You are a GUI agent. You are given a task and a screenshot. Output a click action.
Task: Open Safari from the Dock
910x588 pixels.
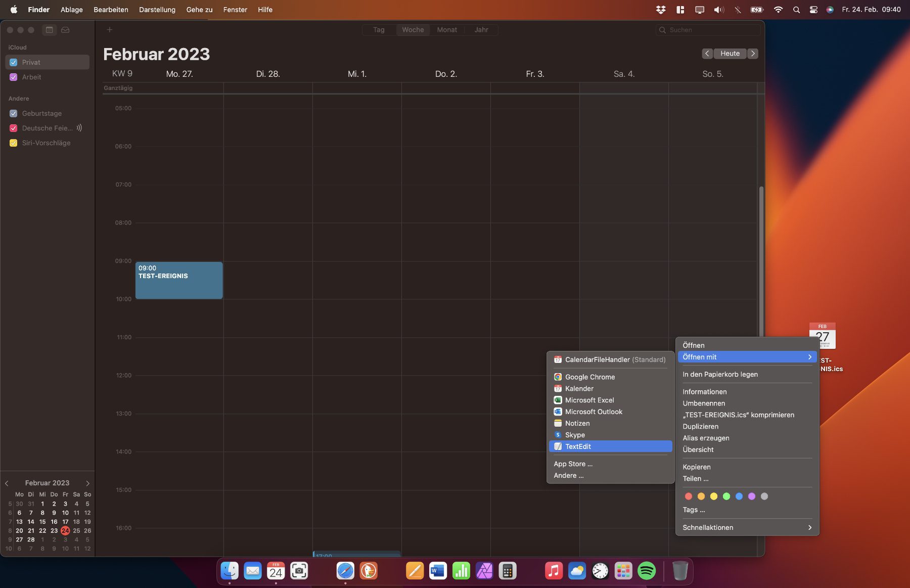[x=345, y=571]
